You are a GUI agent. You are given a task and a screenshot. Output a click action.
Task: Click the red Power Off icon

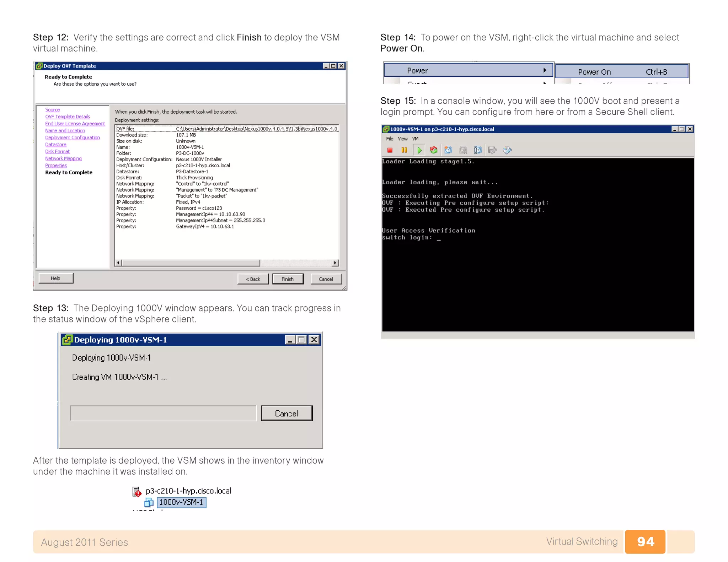[390, 150]
